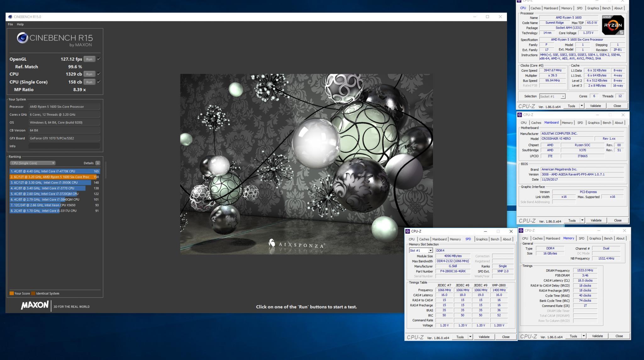The width and height of the screenshot is (644, 360).
Task: Select Graphics tab in Mainboard window
Action: point(593,123)
